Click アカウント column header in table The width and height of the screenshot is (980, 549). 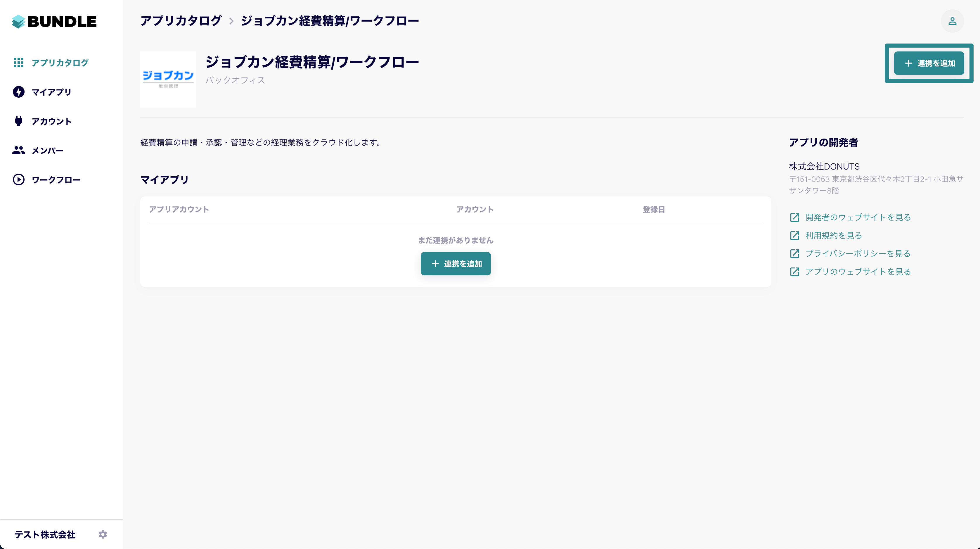click(x=475, y=209)
